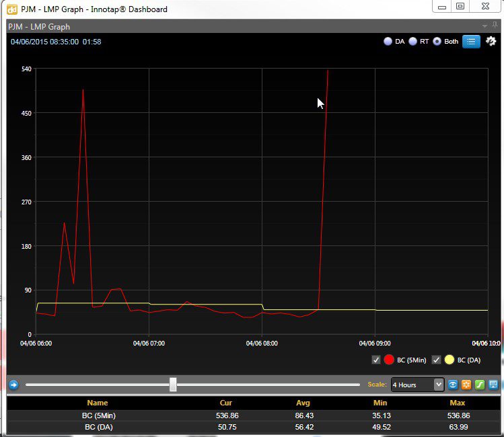Click the 04/06/2015 08:35:00 timestamp

[x=44, y=42]
